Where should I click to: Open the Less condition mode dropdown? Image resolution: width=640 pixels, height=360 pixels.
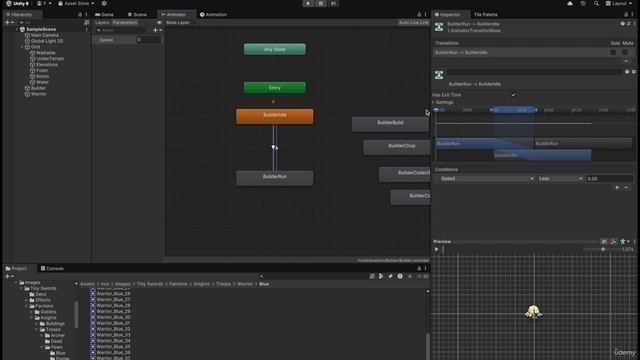coord(560,179)
